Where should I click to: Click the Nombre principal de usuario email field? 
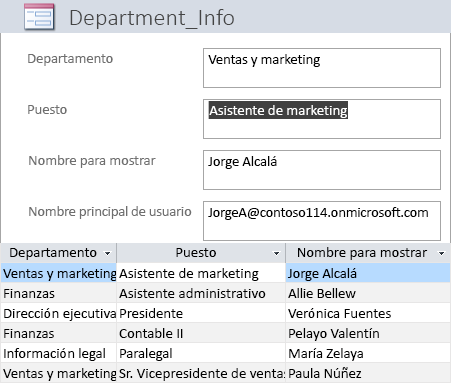[x=322, y=221]
